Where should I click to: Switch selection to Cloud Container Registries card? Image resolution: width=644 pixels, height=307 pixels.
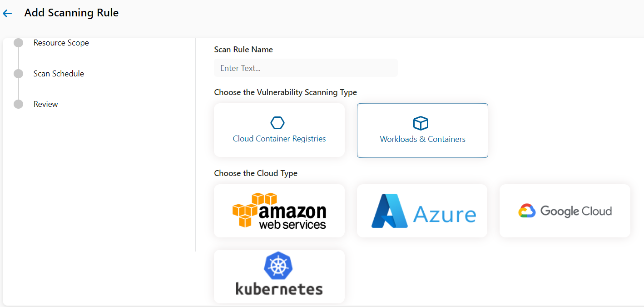pos(279,130)
